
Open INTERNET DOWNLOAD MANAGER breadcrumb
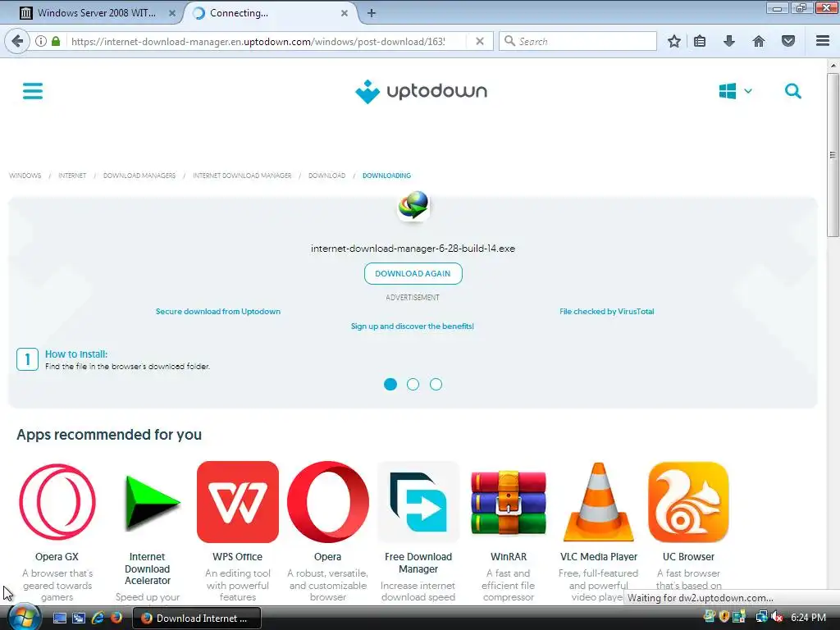[x=242, y=176]
